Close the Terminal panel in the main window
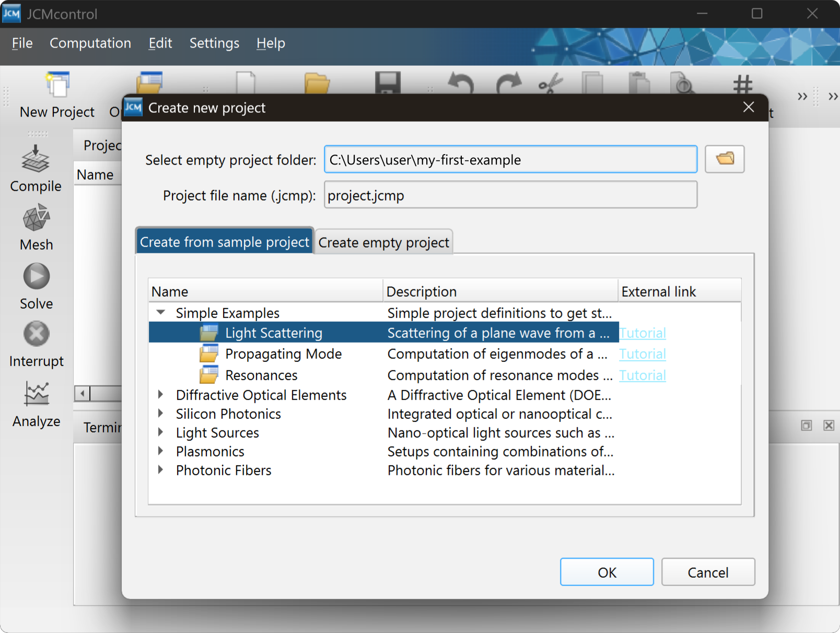 click(x=829, y=425)
